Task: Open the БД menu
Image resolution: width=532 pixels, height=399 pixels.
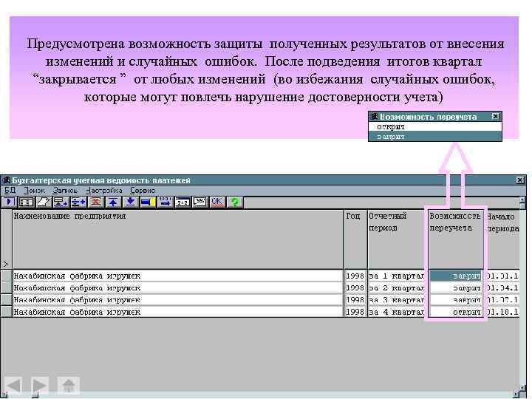Action: pyautogui.click(x=10, y=191)
